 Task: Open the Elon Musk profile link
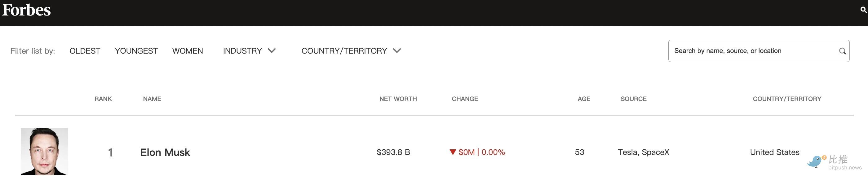pos(165,152)
